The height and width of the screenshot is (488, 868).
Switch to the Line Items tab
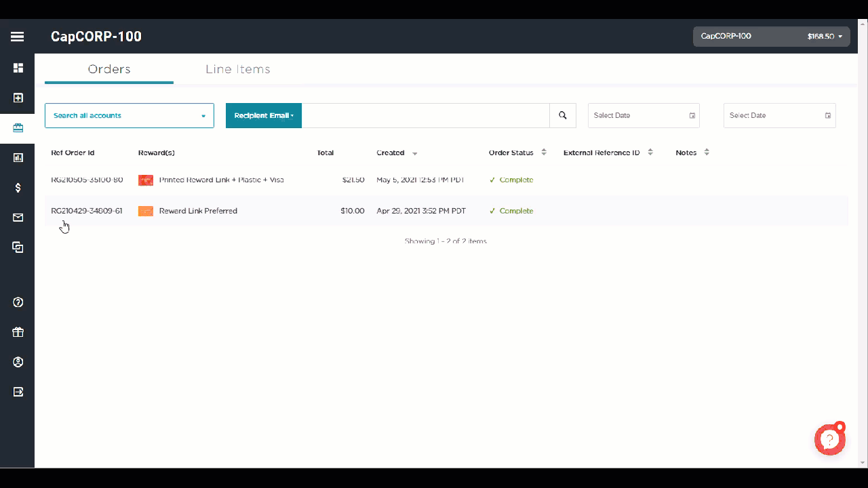[237, 69]
